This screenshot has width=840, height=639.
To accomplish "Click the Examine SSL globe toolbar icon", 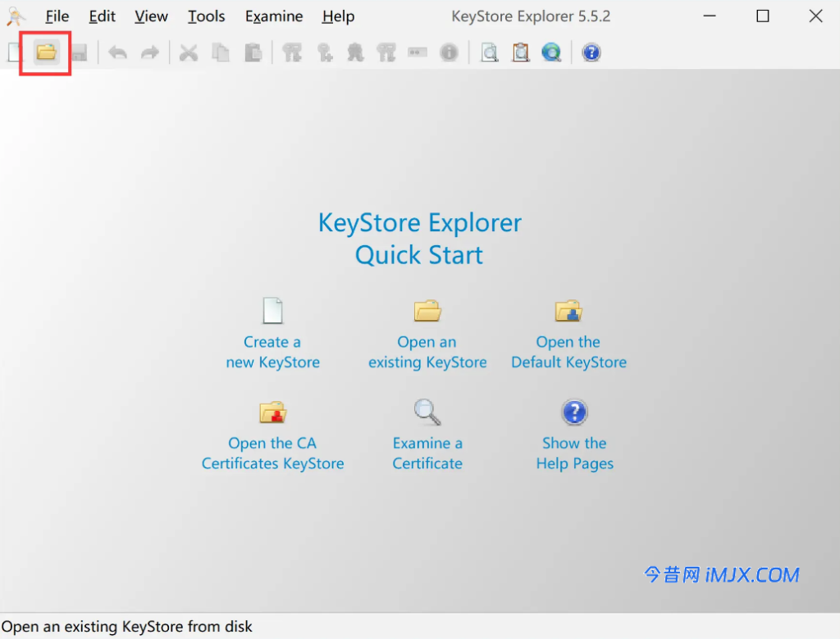I will point(551,52).
